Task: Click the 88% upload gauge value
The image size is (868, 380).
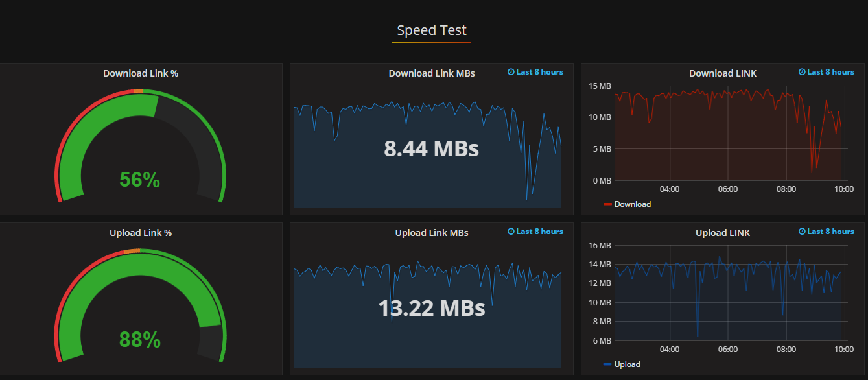Action: pyautogui.click(x=139, y=339)
